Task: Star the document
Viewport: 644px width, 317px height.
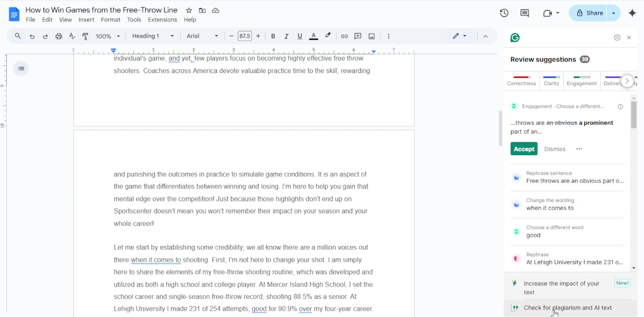Action: (189, 10)
